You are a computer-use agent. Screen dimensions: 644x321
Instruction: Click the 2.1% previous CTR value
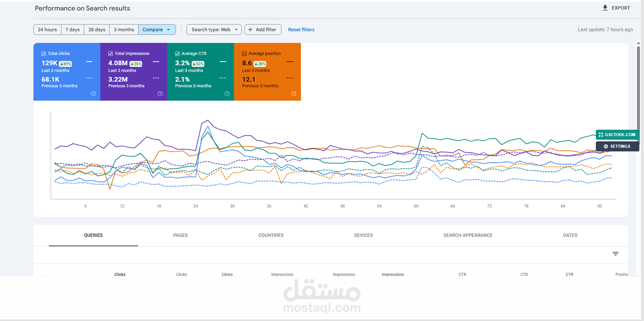click(x=182, y=79)
